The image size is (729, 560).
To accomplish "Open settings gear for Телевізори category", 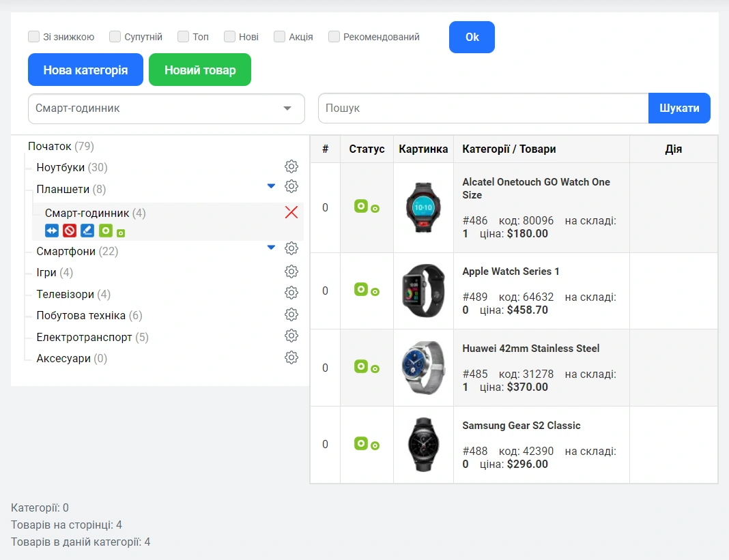I will click(x=291, y=293).
